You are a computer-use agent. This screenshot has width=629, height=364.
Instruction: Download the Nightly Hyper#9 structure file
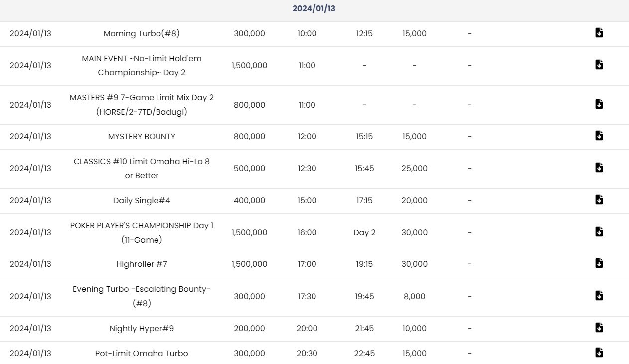point(599,328)
